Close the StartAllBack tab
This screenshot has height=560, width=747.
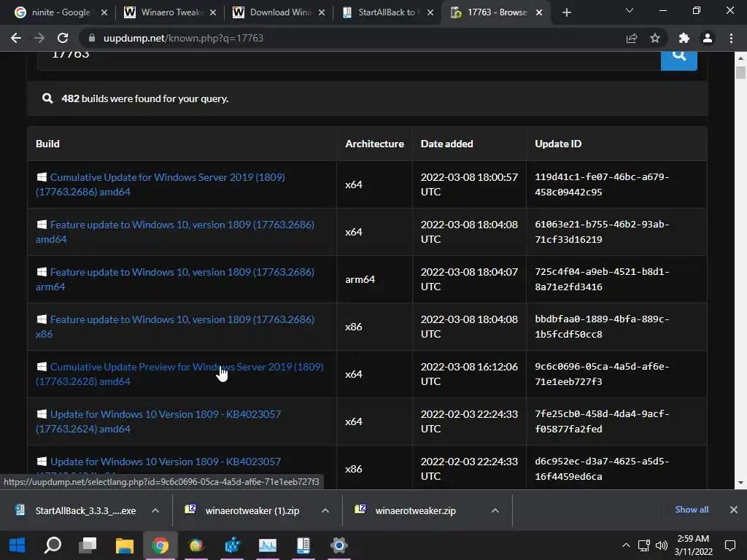tap(430, 12)
